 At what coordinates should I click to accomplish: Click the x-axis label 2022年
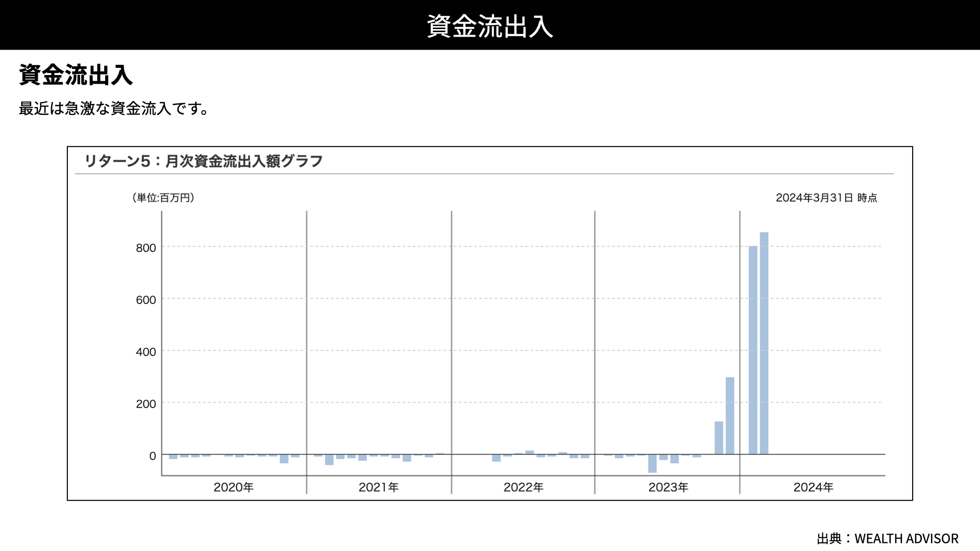click(x=524, y=487)
